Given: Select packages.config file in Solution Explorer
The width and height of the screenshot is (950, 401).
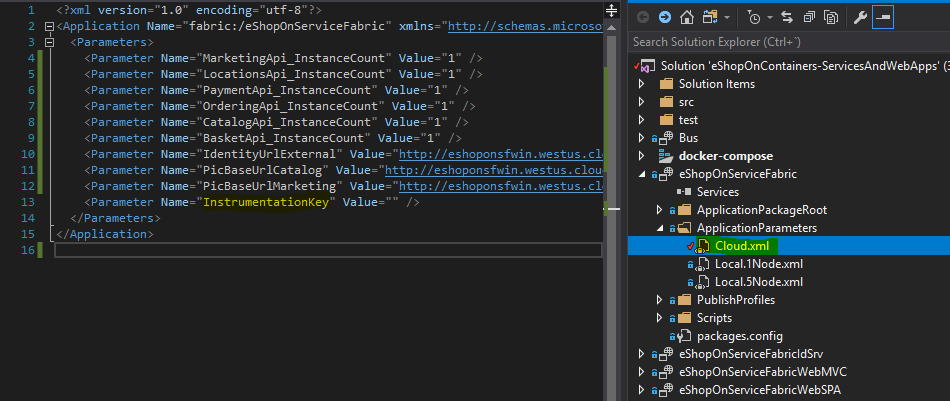Looking at the screenshot, I should [739, 336].
